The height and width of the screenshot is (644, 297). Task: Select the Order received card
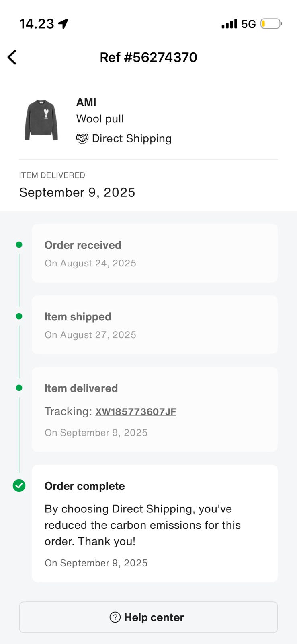(155, 253)
